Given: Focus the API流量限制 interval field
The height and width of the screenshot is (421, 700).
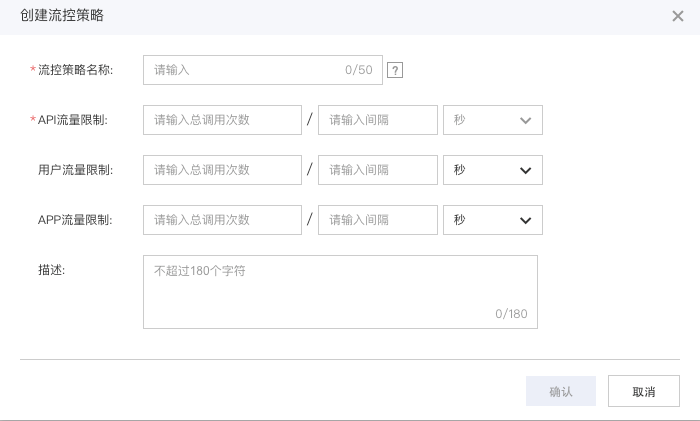Looking at the screenshot, I should [x=378, y=120].
